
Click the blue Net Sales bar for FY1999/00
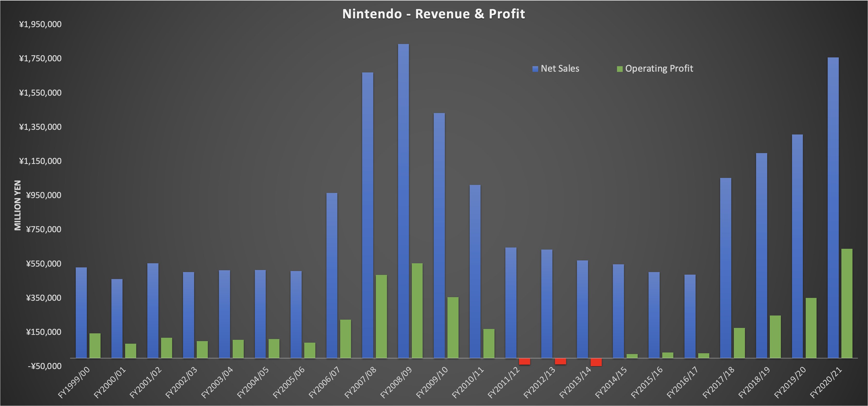81,313
